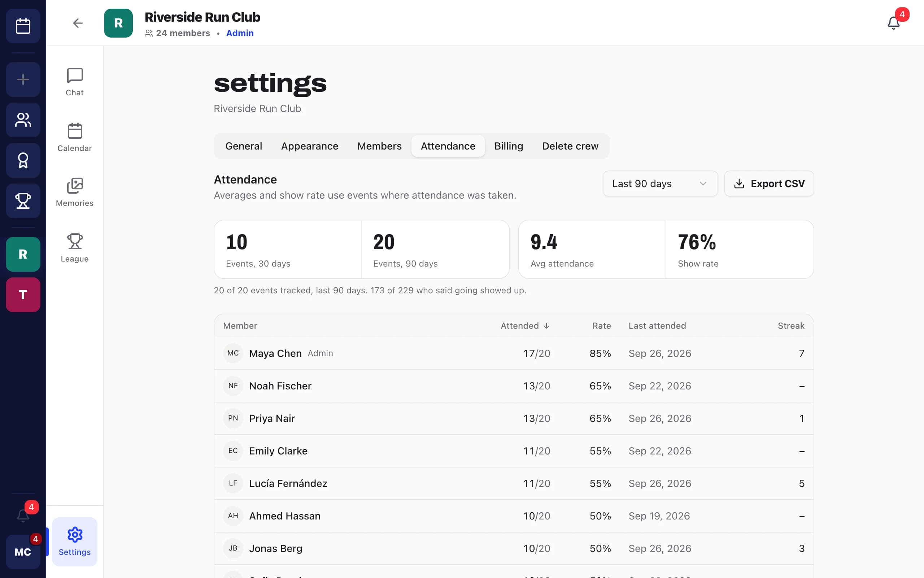Select the Maya Chen name
This screenshot has width=924, height=578.
275,353
